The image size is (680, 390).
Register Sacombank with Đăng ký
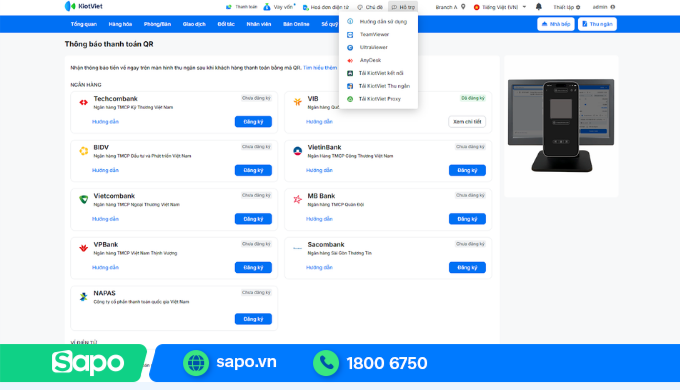(x=467, y=268)
